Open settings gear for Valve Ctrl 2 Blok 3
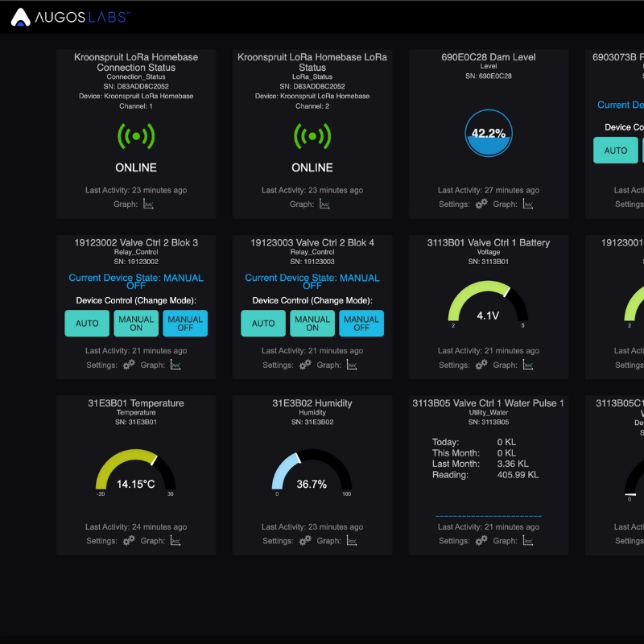644x644 pixels. (x=129, y=365)
